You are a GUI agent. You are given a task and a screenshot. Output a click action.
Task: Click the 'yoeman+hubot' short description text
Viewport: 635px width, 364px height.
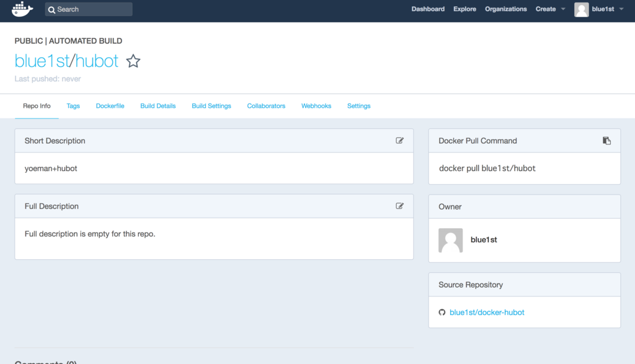pyautogui.click(x=51, y=169)
